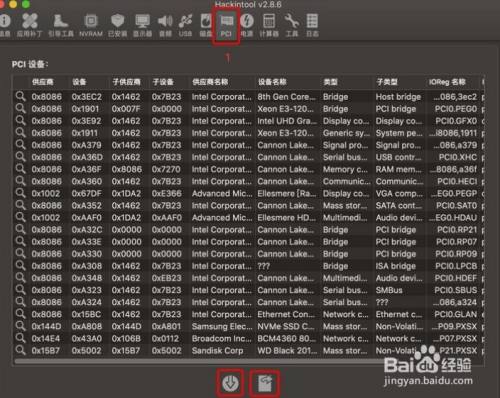Select the 'Ethernet Con...' device name cell

286,314
